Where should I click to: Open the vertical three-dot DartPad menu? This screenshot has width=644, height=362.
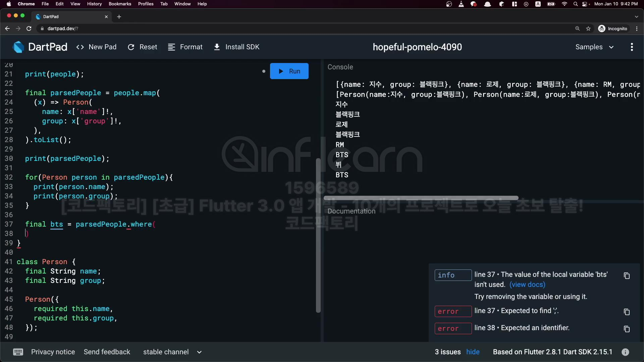pyautogui.click(x=632, y=47)
